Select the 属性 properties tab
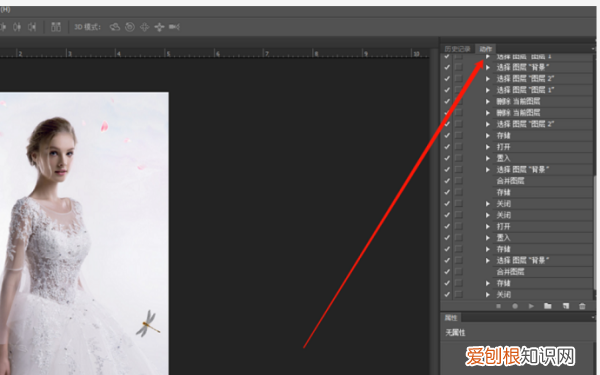This screenshot has height=375, width=600. (451, 318)
